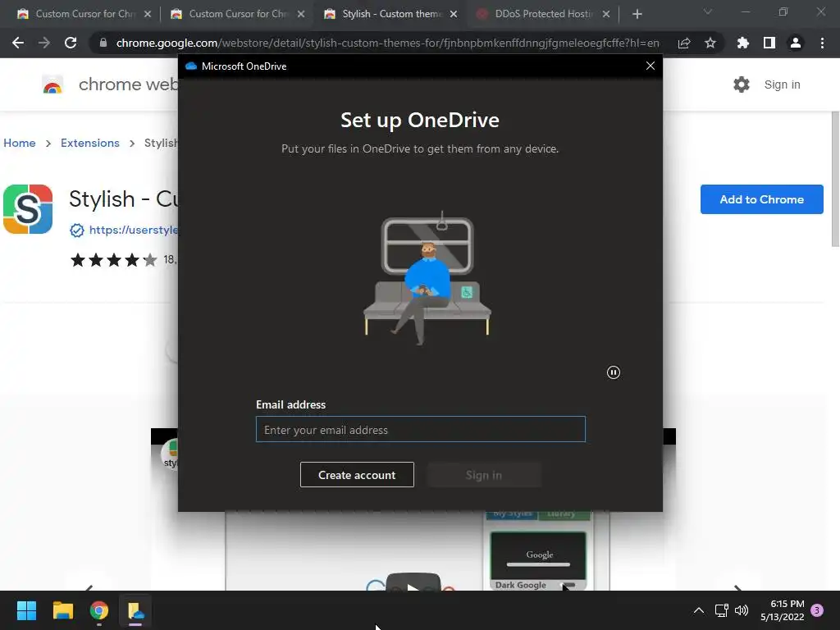Close the Microsoft OneDrive dialog
The width and height of the screenshot is (840, 630).
[x=651, y=66]
